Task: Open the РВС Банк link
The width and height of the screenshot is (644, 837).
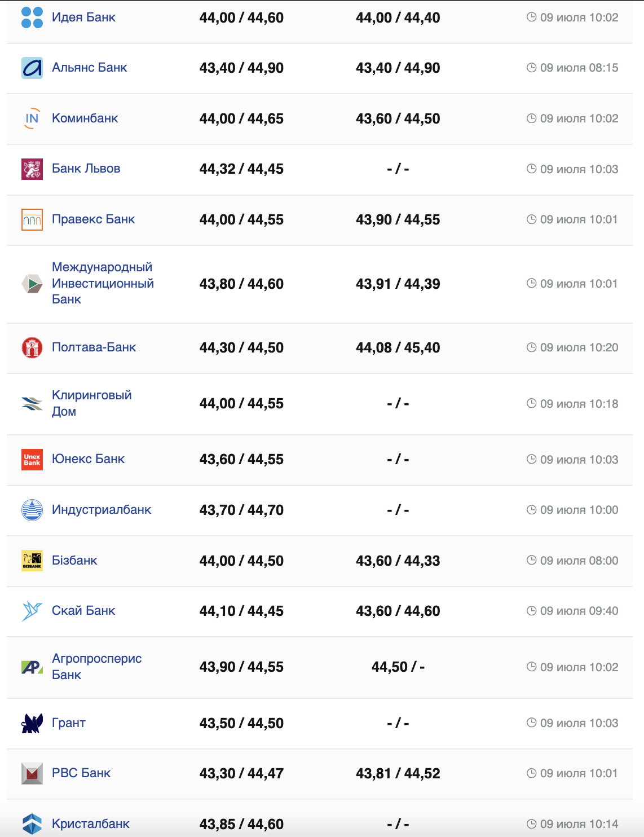Action: point(81,773)
